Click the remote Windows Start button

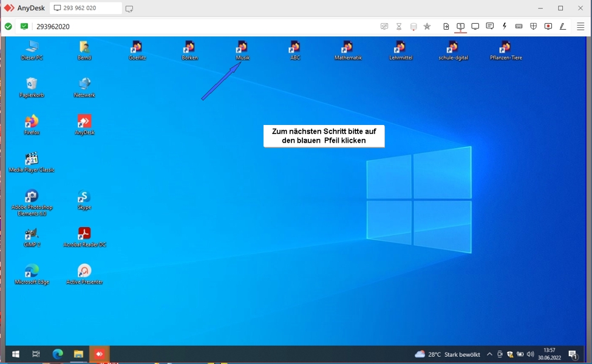coord(16,354)
